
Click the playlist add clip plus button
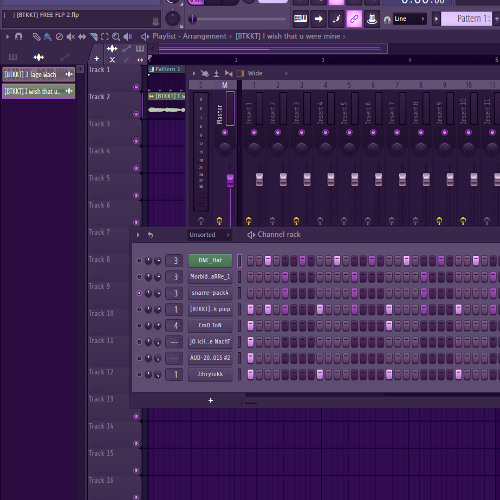click(x=97, y=59)
